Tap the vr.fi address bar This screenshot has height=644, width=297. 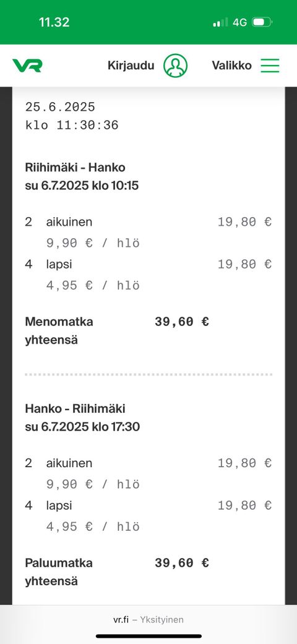tap(148, 619)
